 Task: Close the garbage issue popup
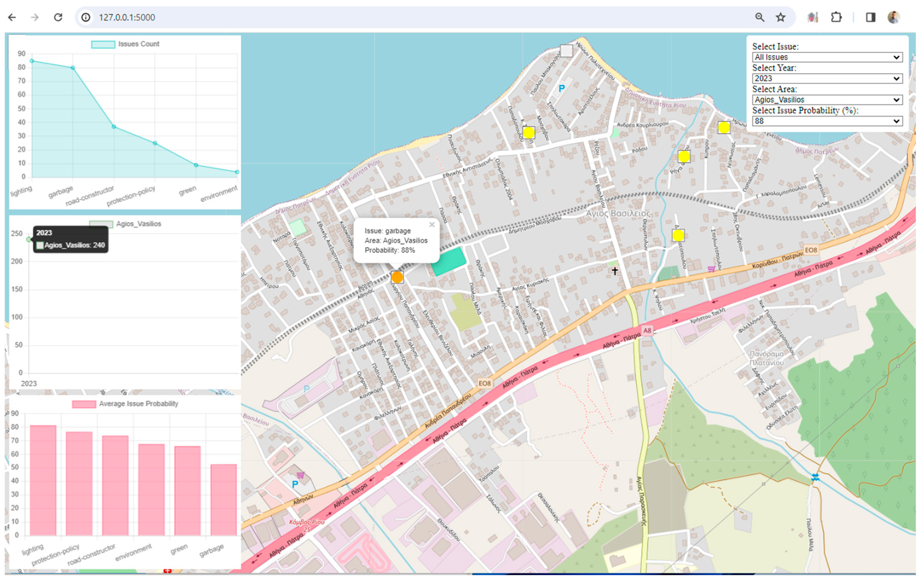point(432,225)
